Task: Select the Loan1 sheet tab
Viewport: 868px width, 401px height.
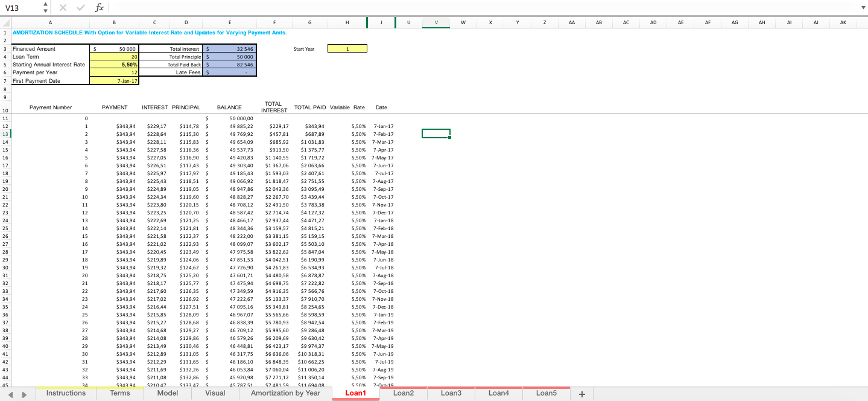Action: click(x=355, y=393)
